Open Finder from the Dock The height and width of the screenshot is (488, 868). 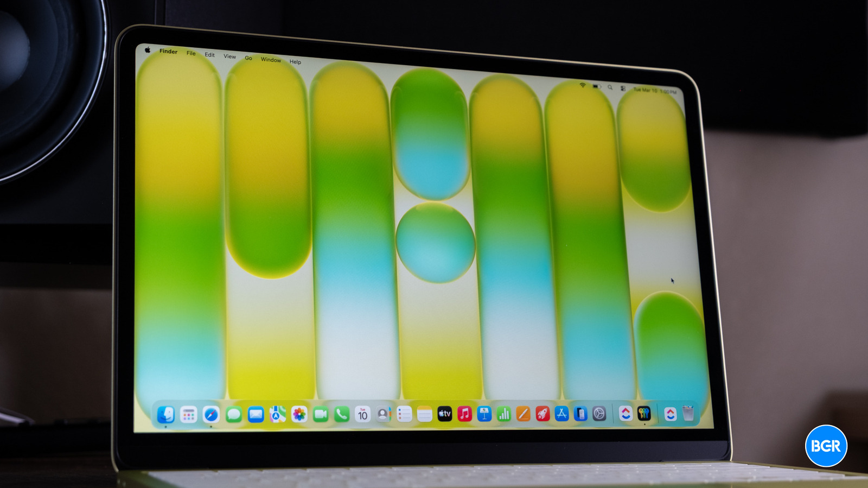(x=165, y=415)
